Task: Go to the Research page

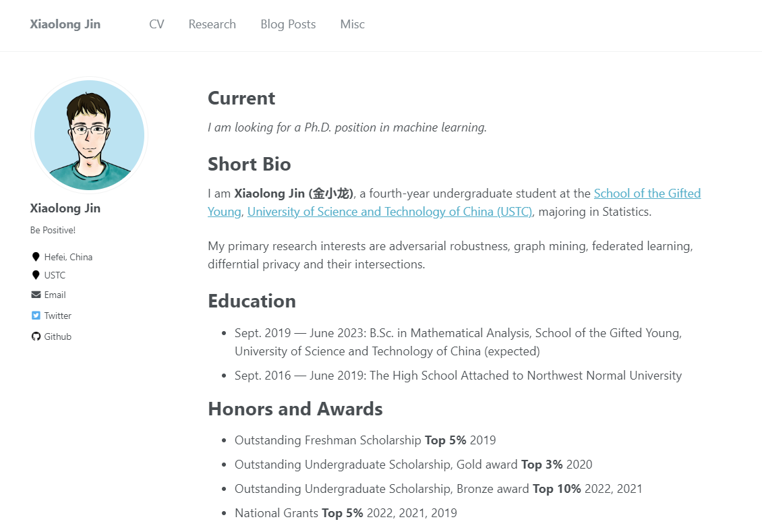Action: click(x=212, y=24)
